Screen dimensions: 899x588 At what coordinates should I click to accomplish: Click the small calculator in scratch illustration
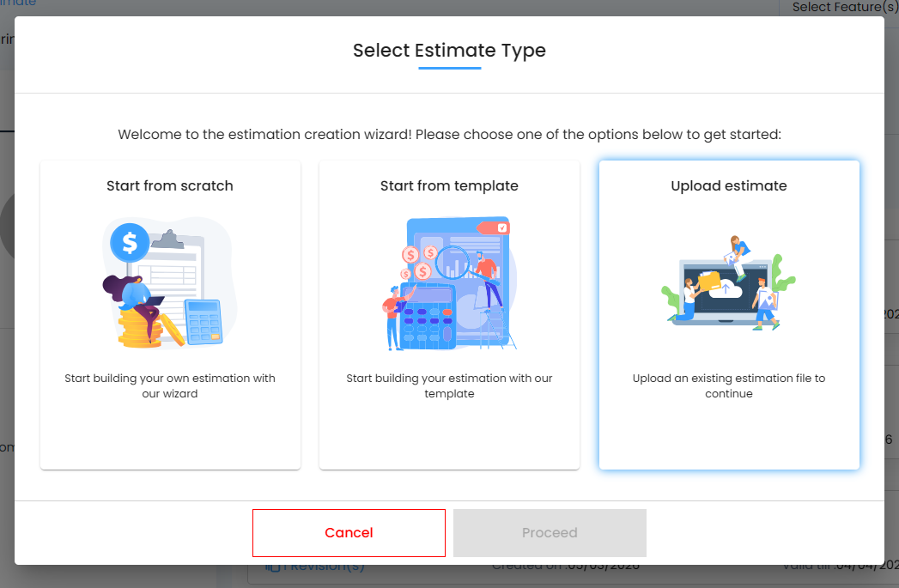[203, 322]
